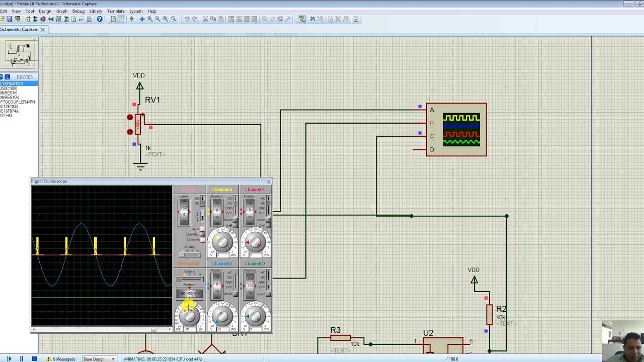Viewport: 644px width, 362px height.
Task: Toggle the Cursors button on the oscilloscope
Action: (202, 240)
